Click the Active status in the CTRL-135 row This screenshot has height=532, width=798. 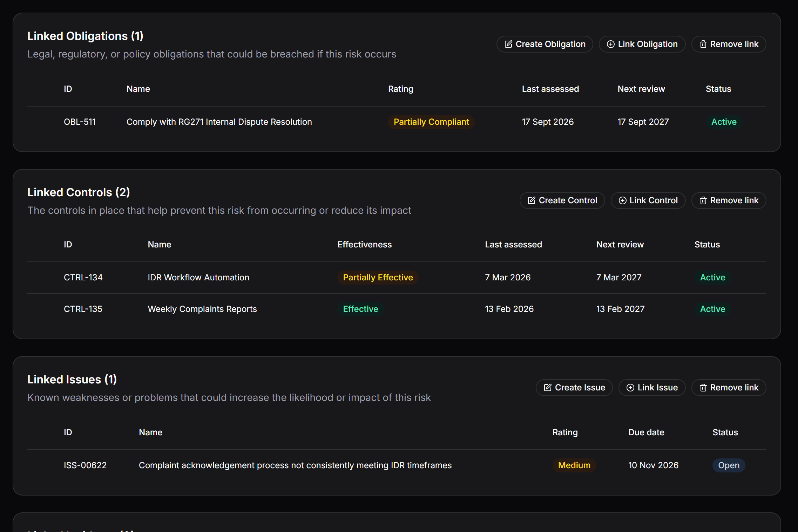(x=712, y=309)
